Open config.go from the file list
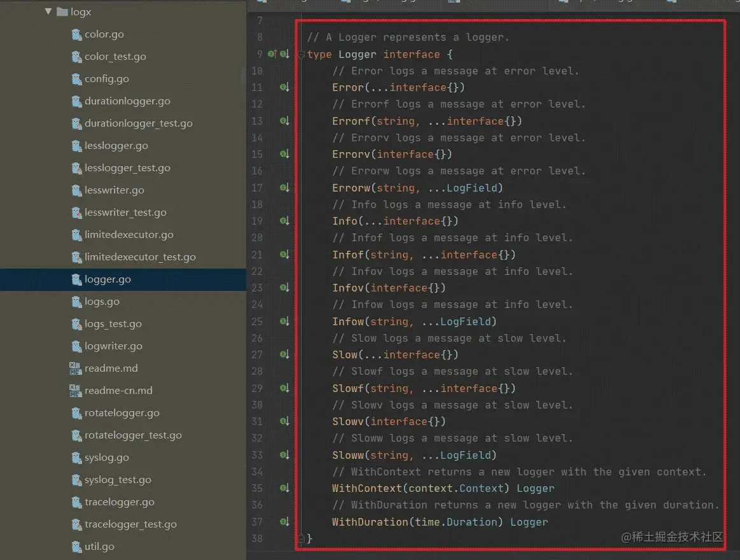 pyautogui.click(x=106, y=79)
